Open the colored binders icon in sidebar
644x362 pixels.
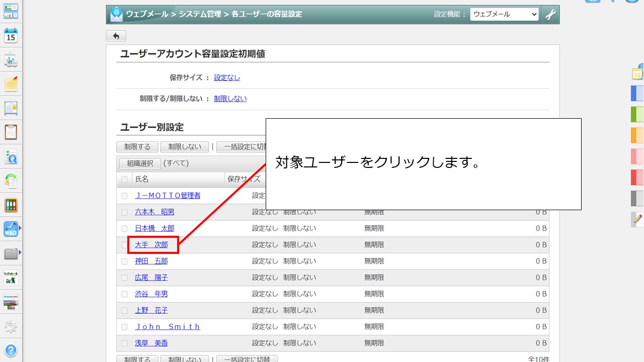point(11,205)
